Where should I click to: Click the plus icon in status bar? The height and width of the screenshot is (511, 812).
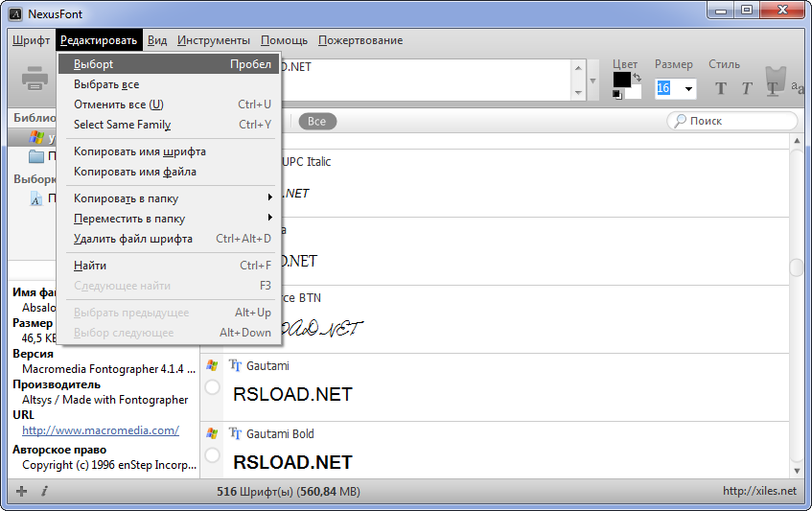pyautogui.click(x=22, y=491)
